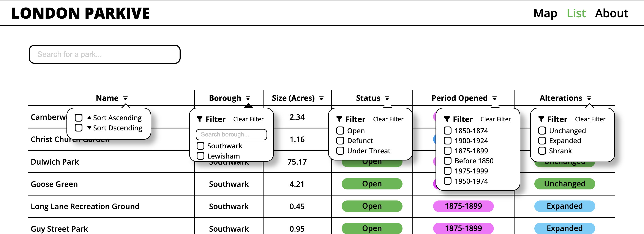Click Period Opened column filter icon

[x=494, y=98]
